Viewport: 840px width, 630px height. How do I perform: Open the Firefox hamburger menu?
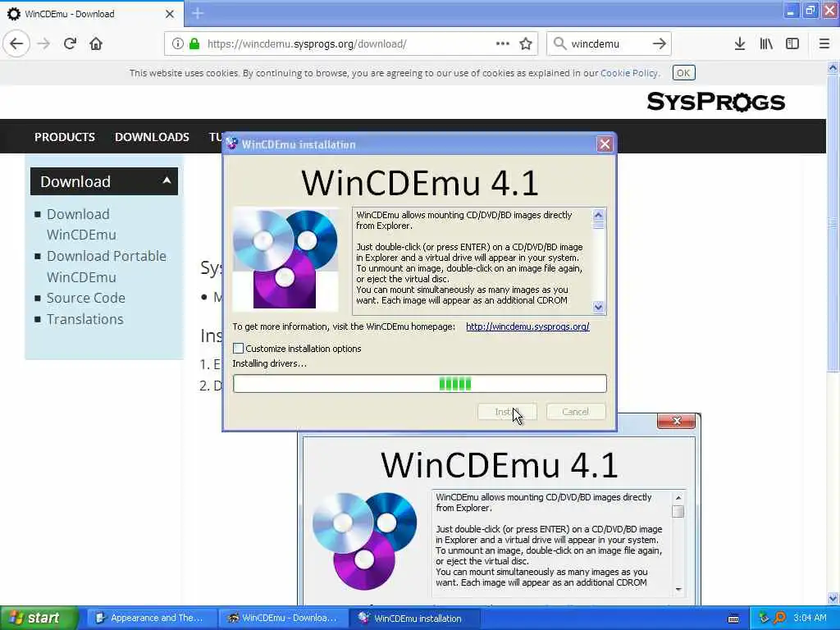824,44
